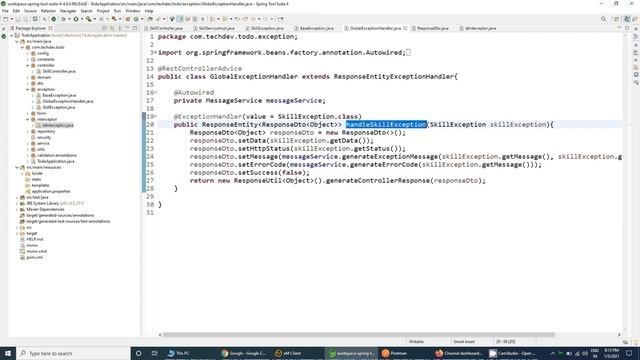Click the Open Type toolbar icon
This screenshot has width=640, height=360.
click(150, 19)
